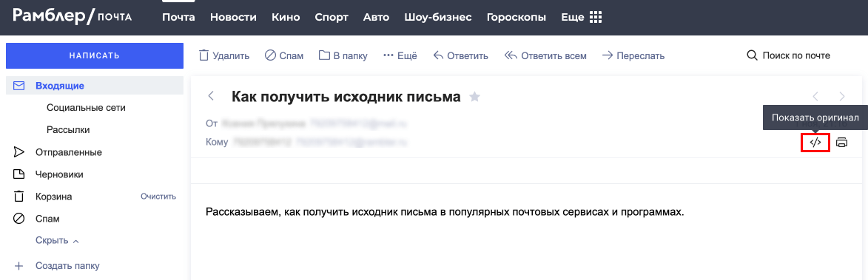Focus the Поиск по почте search field

coord(789,56)
